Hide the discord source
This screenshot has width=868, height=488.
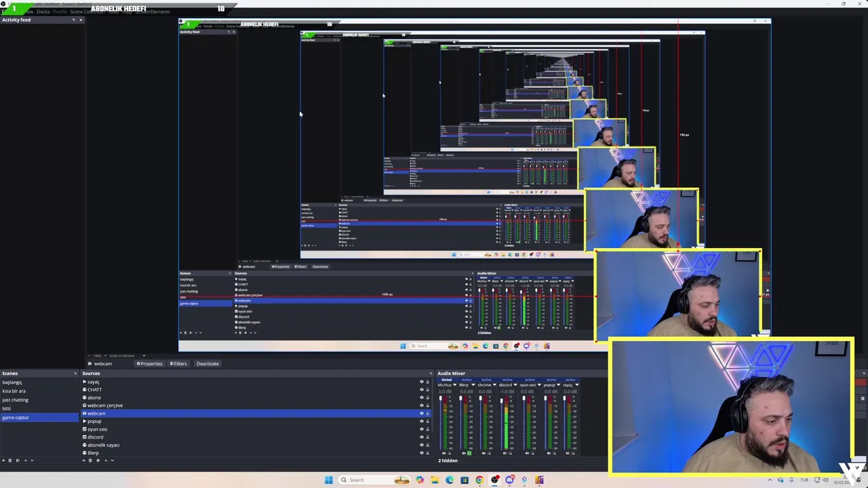[421, 437]
